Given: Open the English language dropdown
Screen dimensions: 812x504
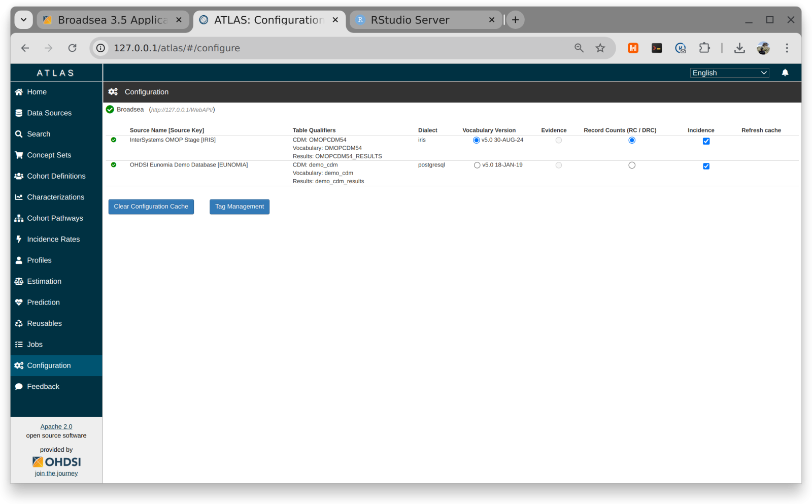Looking at the screenshot, I should 729,73.
